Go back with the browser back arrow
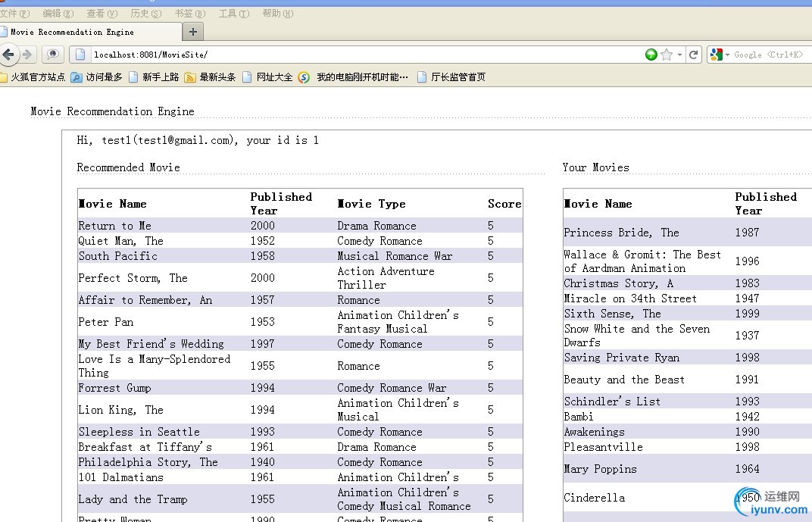Image resolution: width=812 pixels, height=522 pixels. click(x=9, y=55)
